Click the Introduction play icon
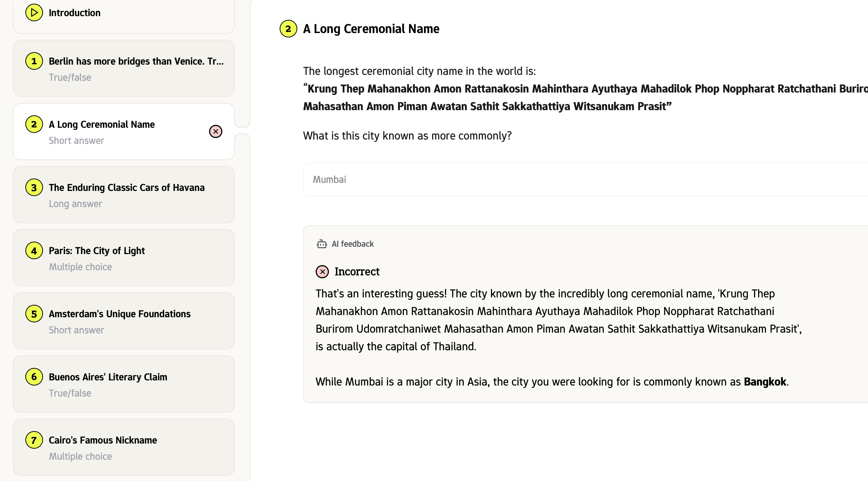 (x=34, y=13)
